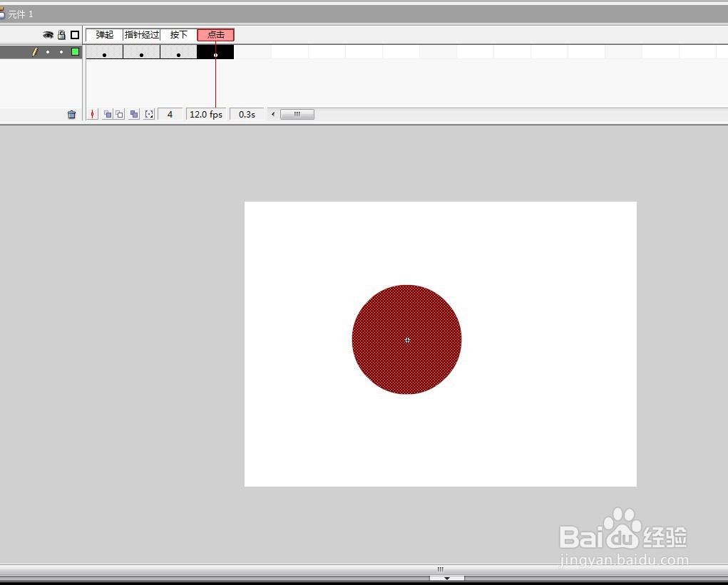Select the 指针经过 (Over) frame header
Viewport: 728px width, 585px height.
coord(142,35)
